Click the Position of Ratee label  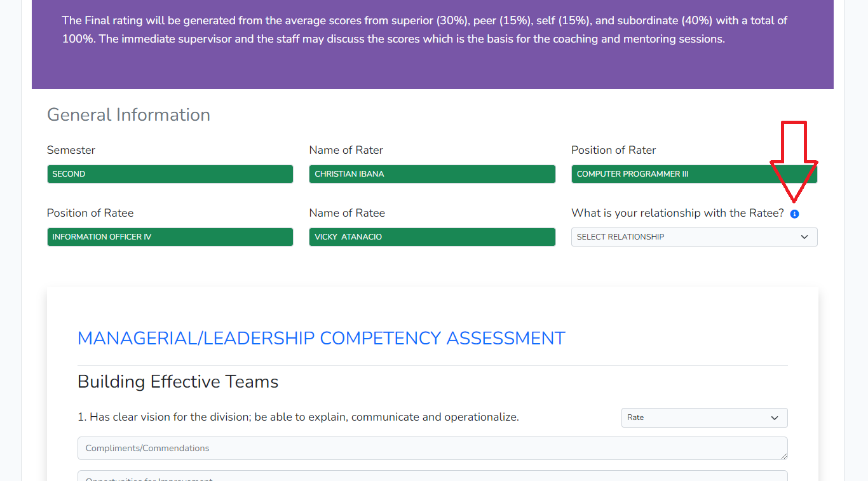[90, 213]
